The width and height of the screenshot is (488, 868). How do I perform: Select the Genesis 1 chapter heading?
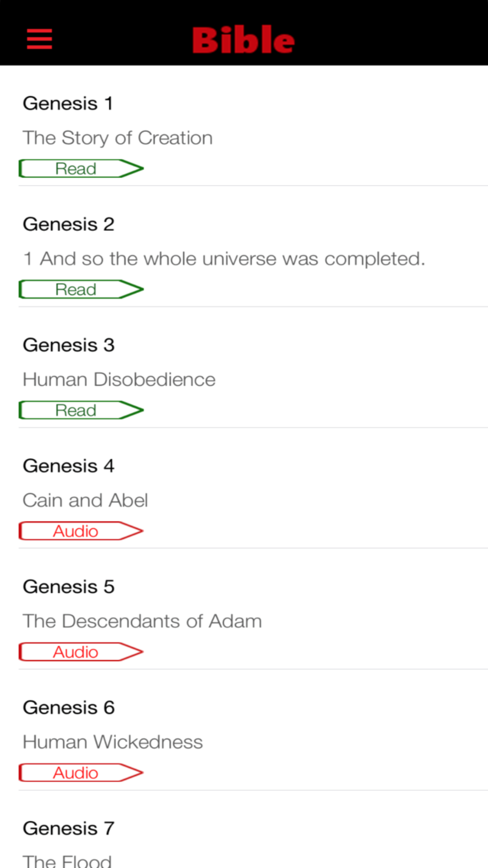(68, 103)
